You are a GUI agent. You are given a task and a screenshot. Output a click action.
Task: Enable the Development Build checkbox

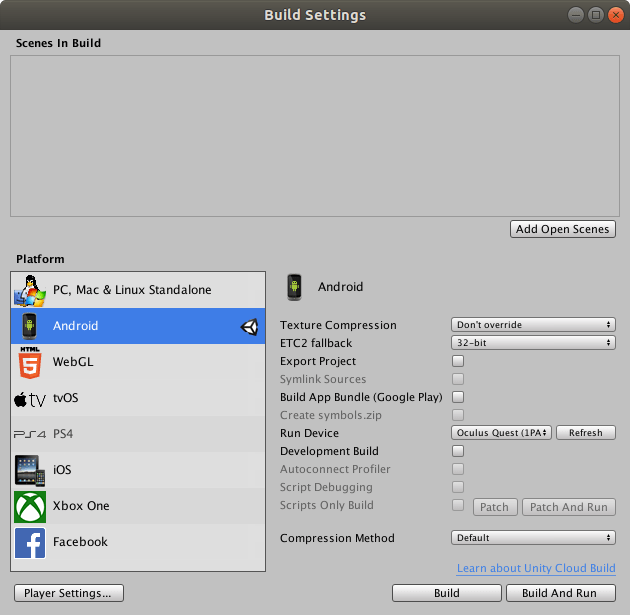click(x=458, y=451)
